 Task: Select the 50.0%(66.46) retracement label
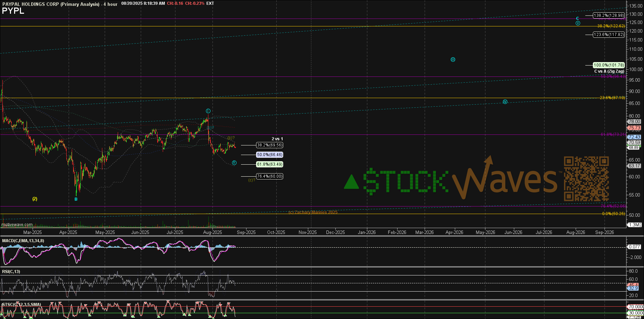pyautogui.click(x=270, y=155)
